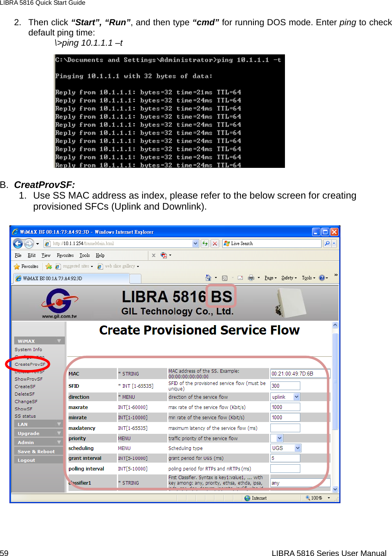
Task: Expand the Upgrade sidebar section
Action: pyautogui.click(x=39, y=433)
